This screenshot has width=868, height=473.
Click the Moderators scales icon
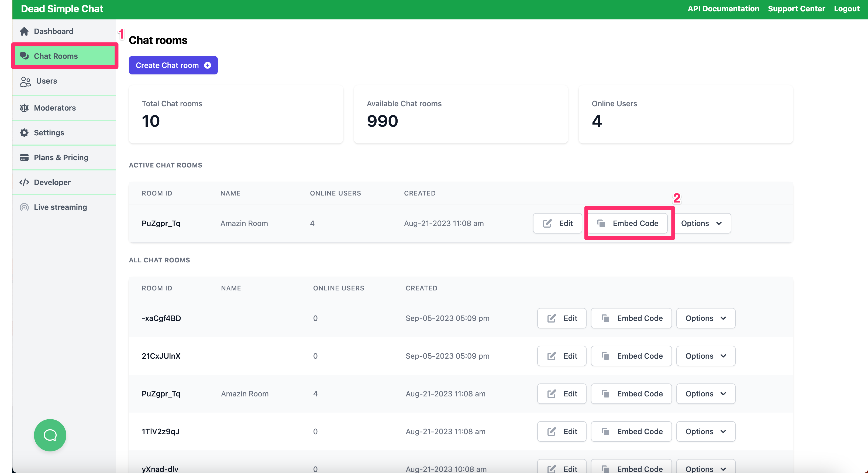24,108
